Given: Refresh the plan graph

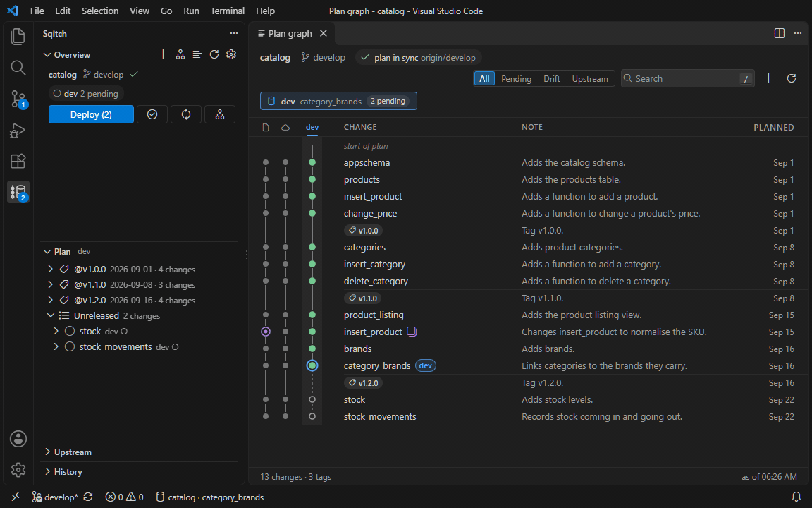Looking at the screenshot, I should [792, 78].
